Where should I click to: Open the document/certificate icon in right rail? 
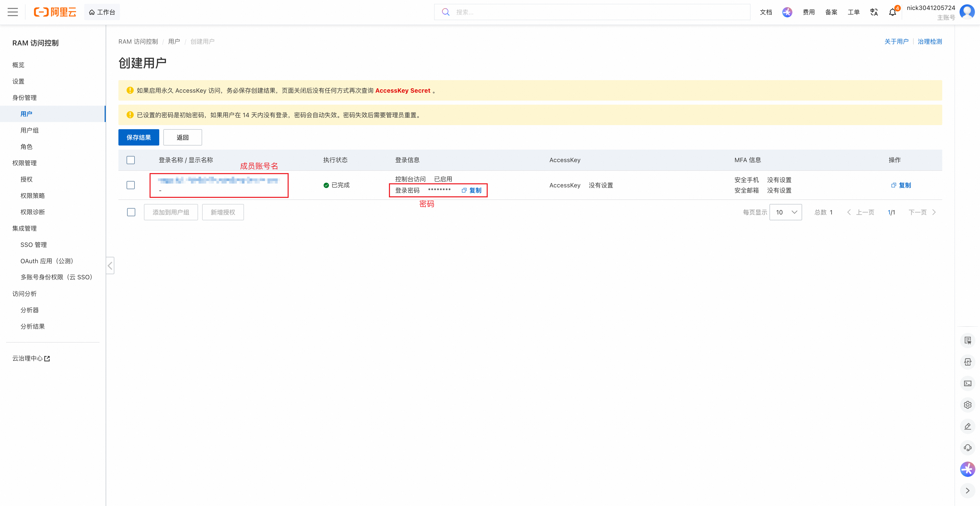pyautogui.click(x=967, y=341)
